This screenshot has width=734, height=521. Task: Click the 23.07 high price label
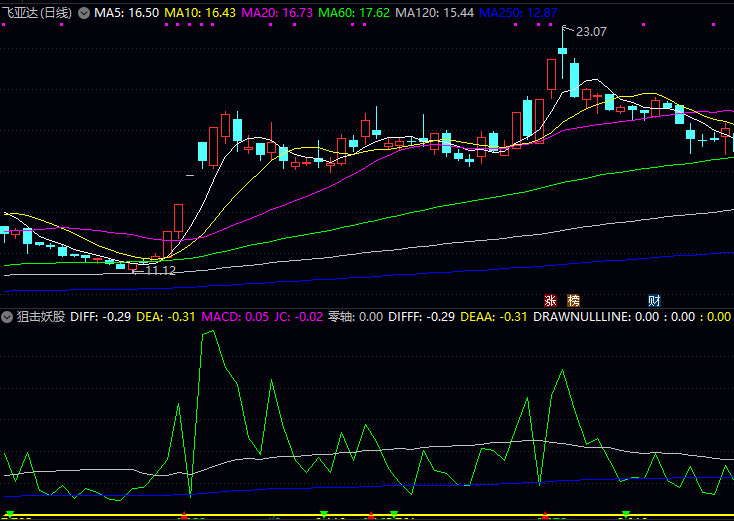591,32
